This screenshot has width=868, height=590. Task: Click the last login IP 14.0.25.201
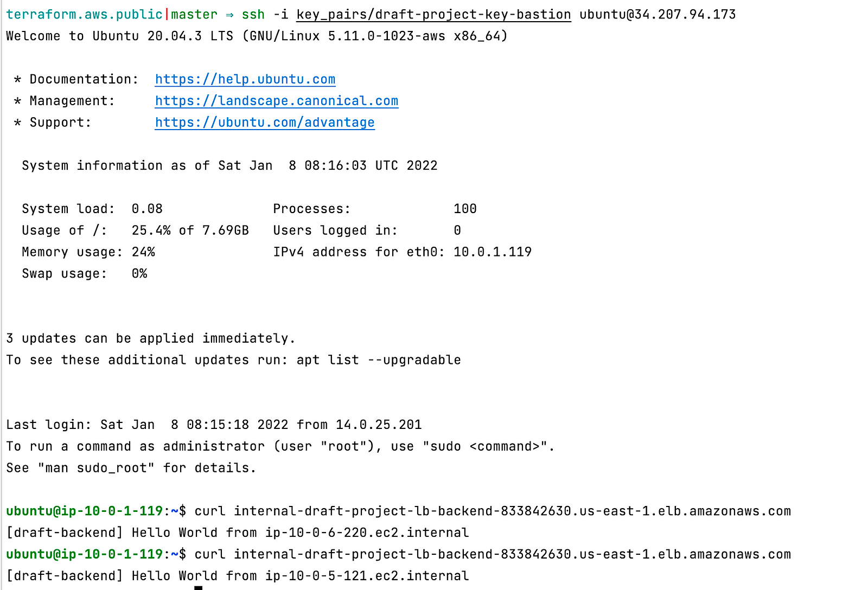379,425
